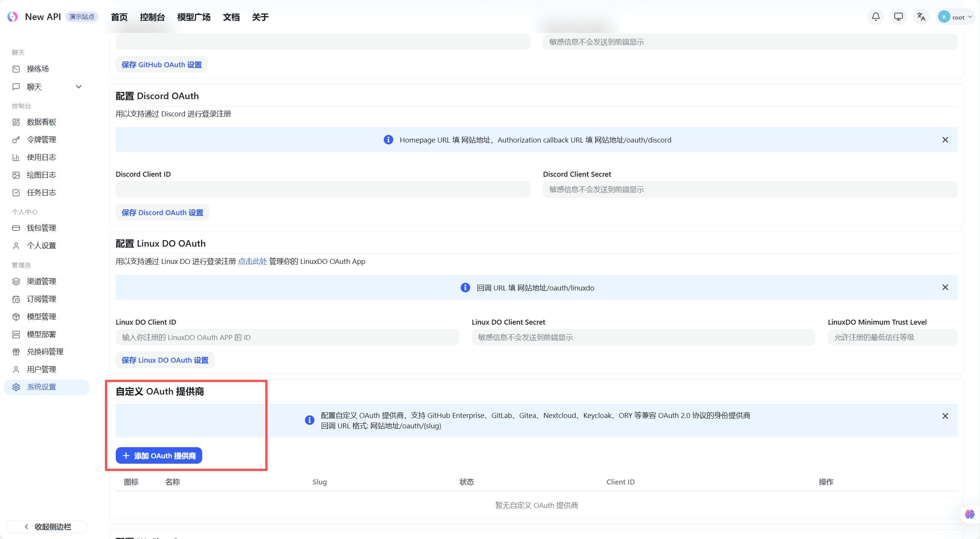Open 渠道管理 channel management
980x539 pixels.
41,281
